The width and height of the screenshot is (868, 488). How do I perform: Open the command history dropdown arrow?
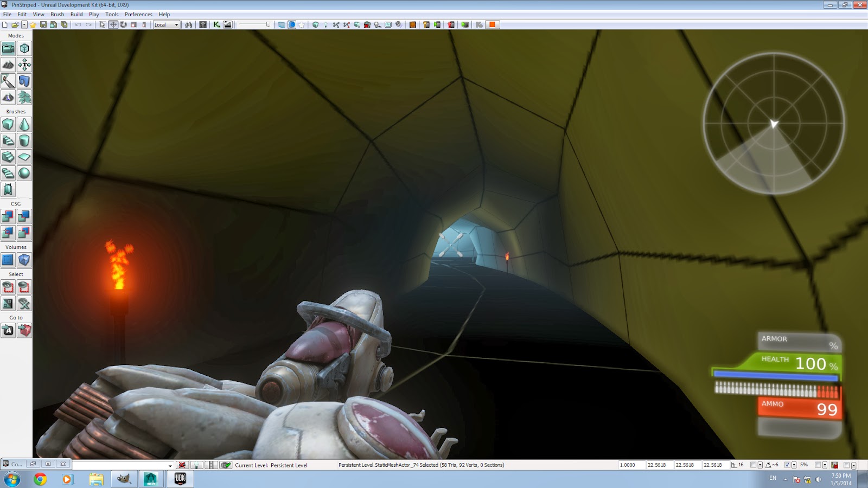pos(170,465)
